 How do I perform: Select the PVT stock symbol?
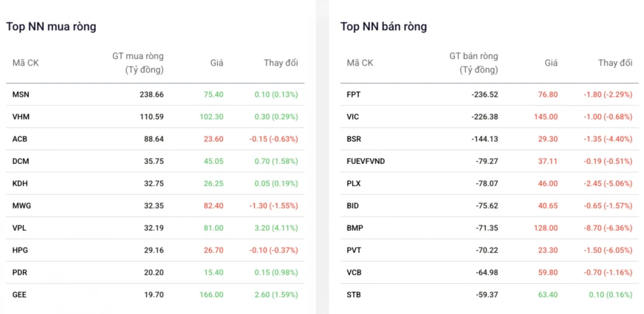[x=354, y=250]
